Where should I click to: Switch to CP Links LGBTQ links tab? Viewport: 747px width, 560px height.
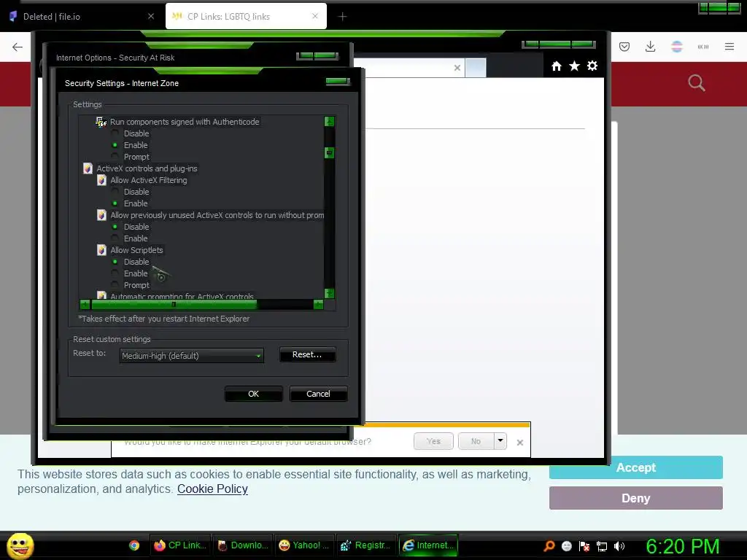coord(246,17)
